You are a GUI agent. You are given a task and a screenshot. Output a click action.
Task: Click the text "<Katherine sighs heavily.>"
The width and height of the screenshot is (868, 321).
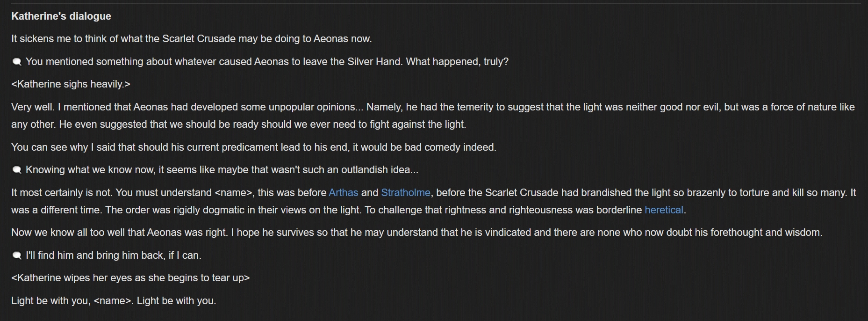(71, 84)
